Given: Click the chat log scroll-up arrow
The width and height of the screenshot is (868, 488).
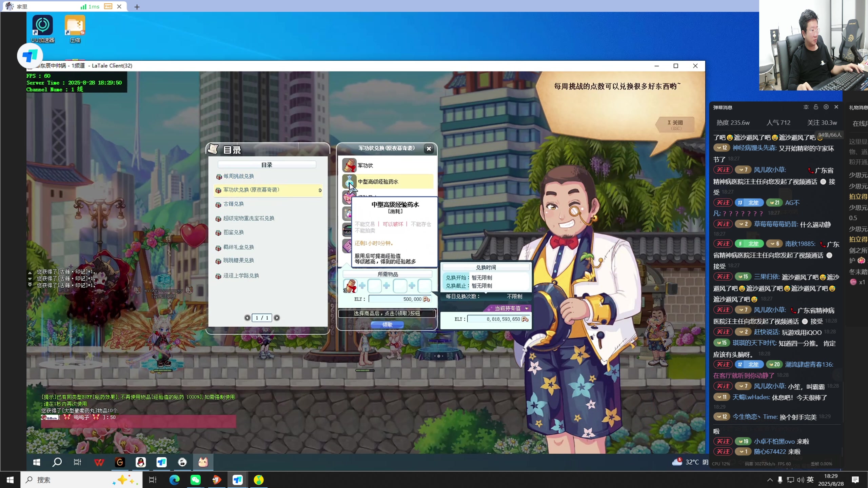Looking at the screenshot, I should pyautogui.click(x=30, y=272).
